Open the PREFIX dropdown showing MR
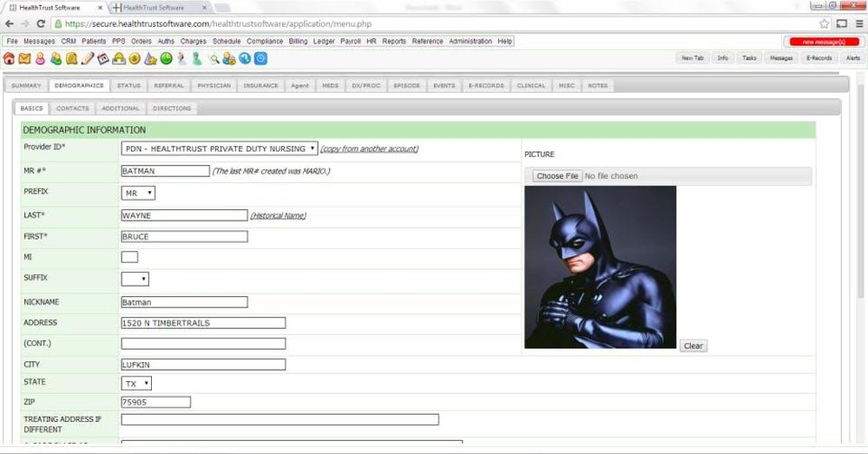Screen dimensions: 868x454 138,194
